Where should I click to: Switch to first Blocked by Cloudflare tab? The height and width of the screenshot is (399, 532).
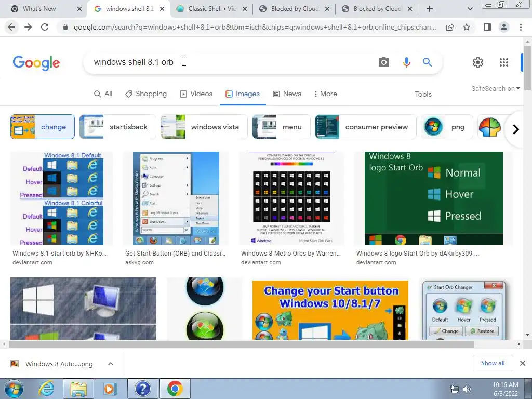click(295, 9)
